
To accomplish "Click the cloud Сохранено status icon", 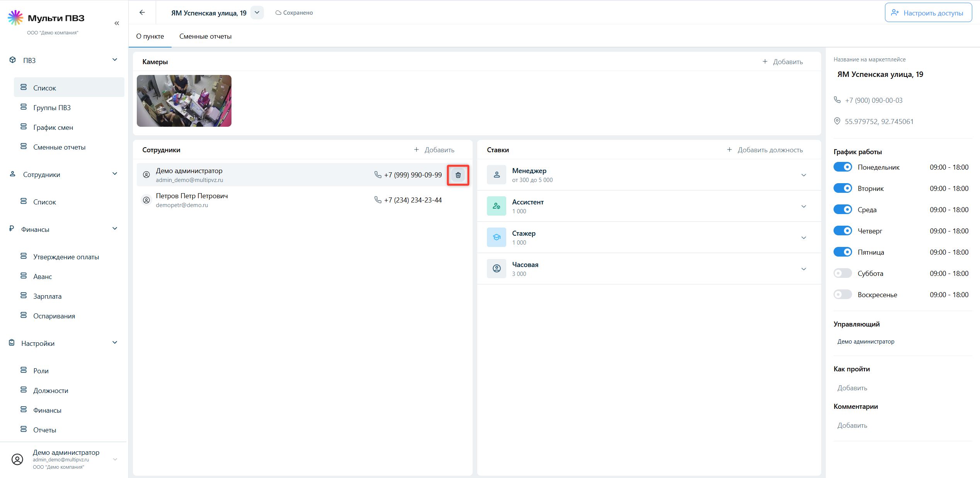I will pyautogui.click(x=278, y=13).
